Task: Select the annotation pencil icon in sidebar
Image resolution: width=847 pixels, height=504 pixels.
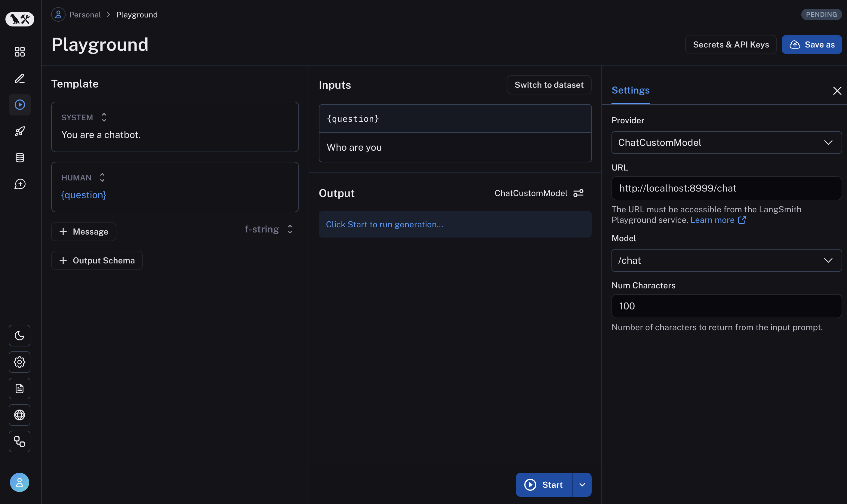Action: click(x=19, y=78)
